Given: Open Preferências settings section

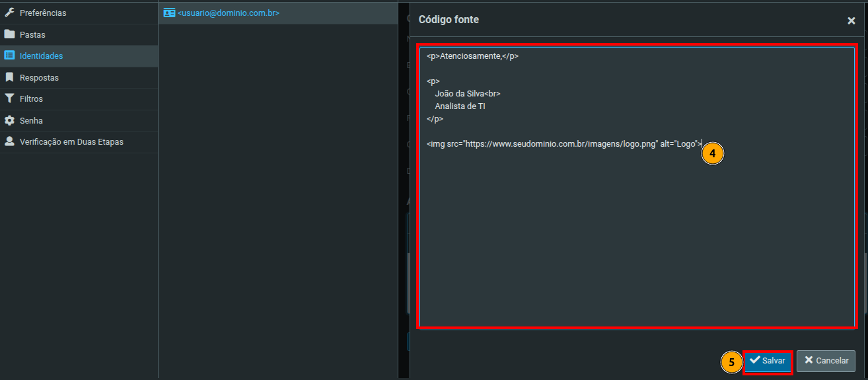Looking at the screenshot, I should click(79, 13).
